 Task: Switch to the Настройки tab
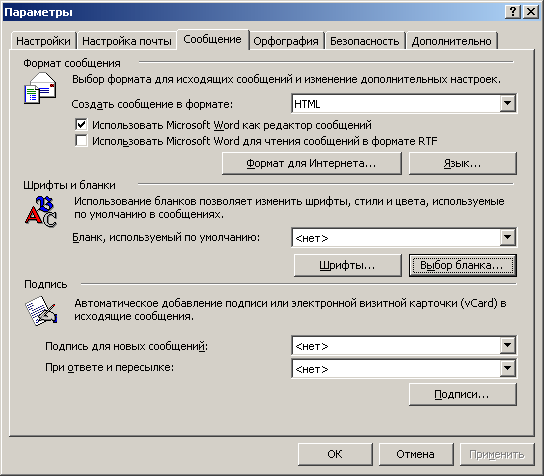click(43, 41)
